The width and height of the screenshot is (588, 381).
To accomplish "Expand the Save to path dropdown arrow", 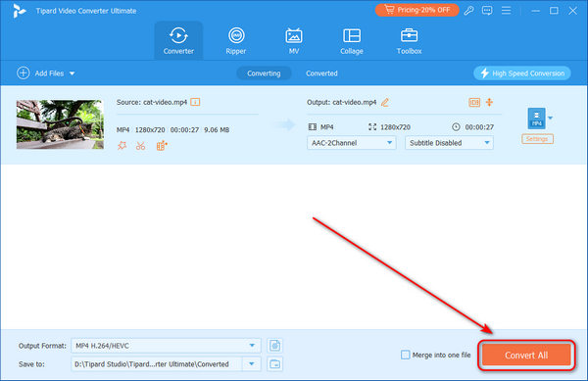I will tap(252, 363).
